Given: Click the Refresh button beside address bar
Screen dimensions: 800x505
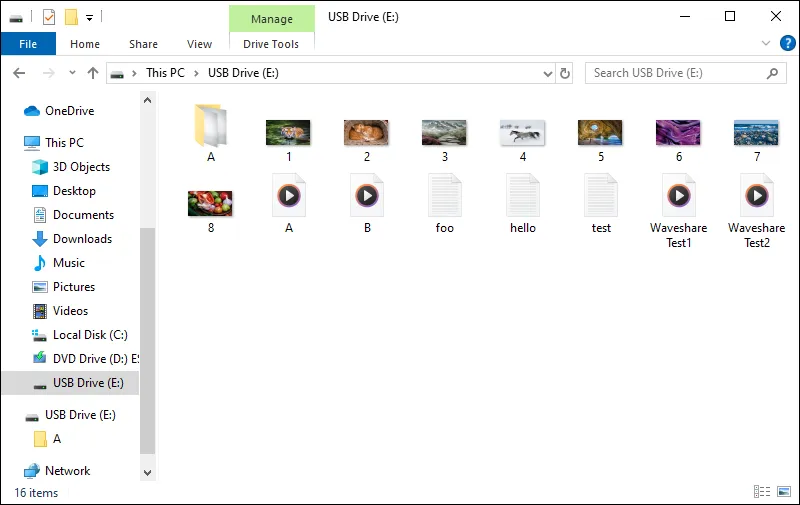Looking at the screenshot, I should (x=565, y=73).
